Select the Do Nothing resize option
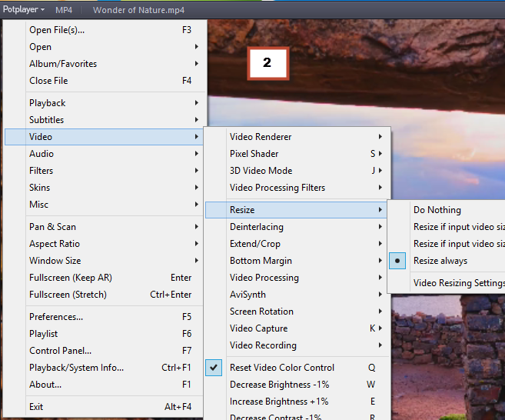The image size is (505, 420). click(447, 210)
